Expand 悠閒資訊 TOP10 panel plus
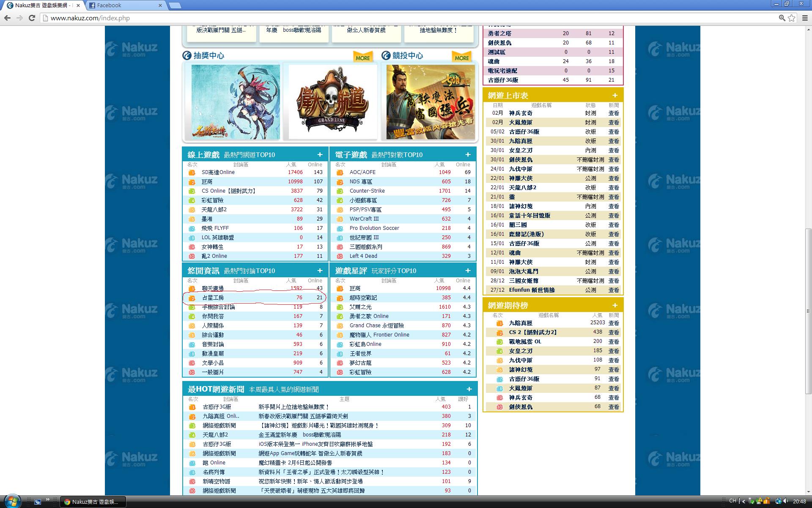The height and width of the screenshot is (508, 812). [320, 271]
